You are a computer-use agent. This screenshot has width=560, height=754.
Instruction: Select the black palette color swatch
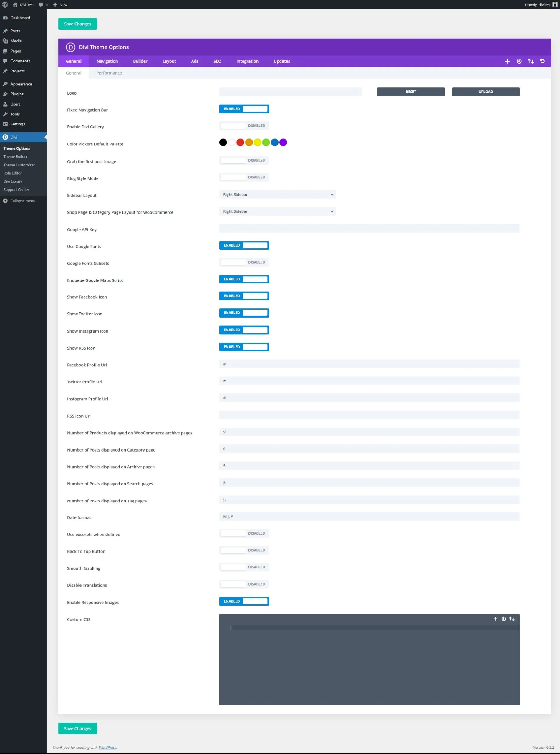pyautogui.click(x=223, y=143)
